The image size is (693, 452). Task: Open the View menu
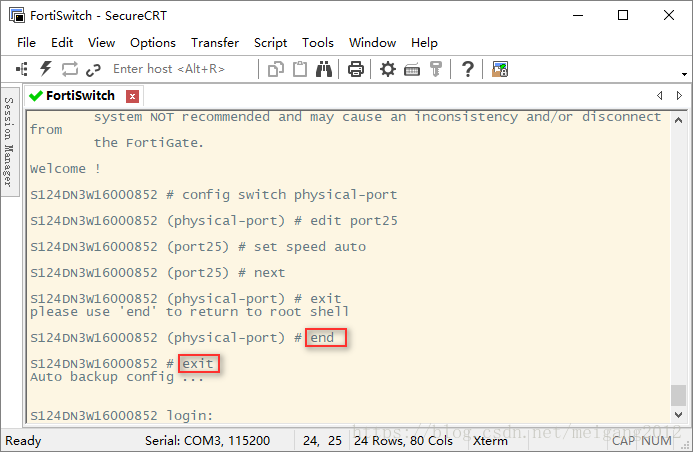(x=101, y=42)
